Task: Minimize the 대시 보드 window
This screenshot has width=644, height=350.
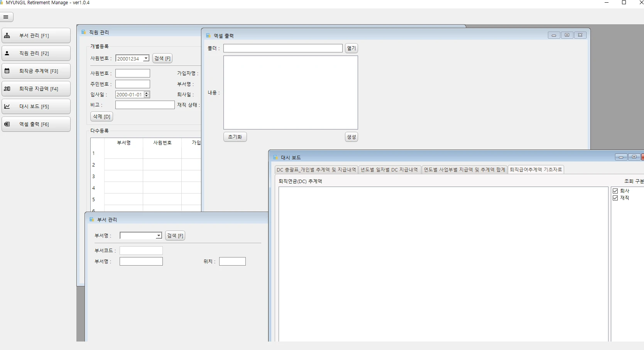Action: click(x=621, y=157)
